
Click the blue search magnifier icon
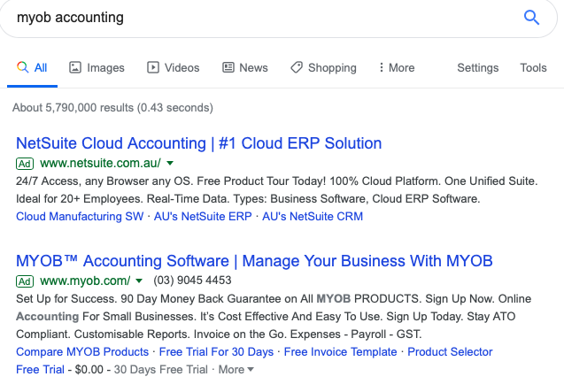(x=531, y=18)
